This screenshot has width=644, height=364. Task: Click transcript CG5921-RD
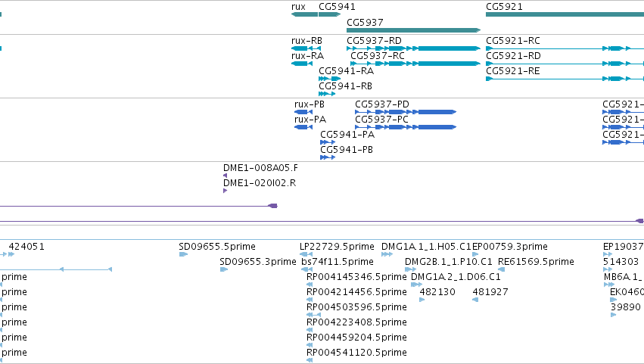513,56
